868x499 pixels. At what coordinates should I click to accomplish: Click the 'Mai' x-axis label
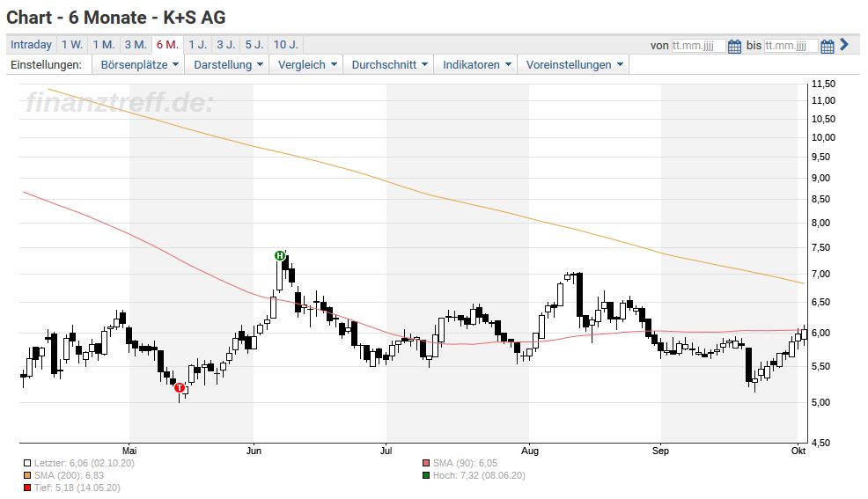coord(129,451)
